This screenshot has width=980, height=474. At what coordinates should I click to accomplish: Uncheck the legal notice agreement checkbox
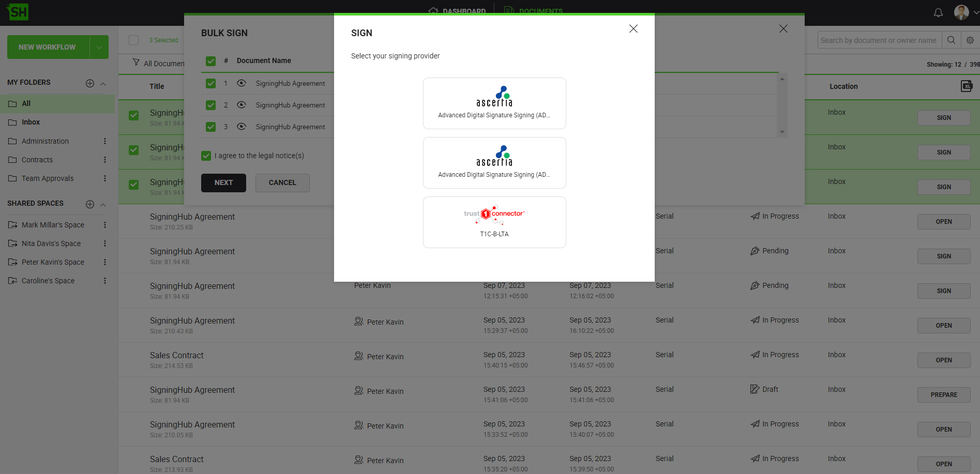pos(206,156)
